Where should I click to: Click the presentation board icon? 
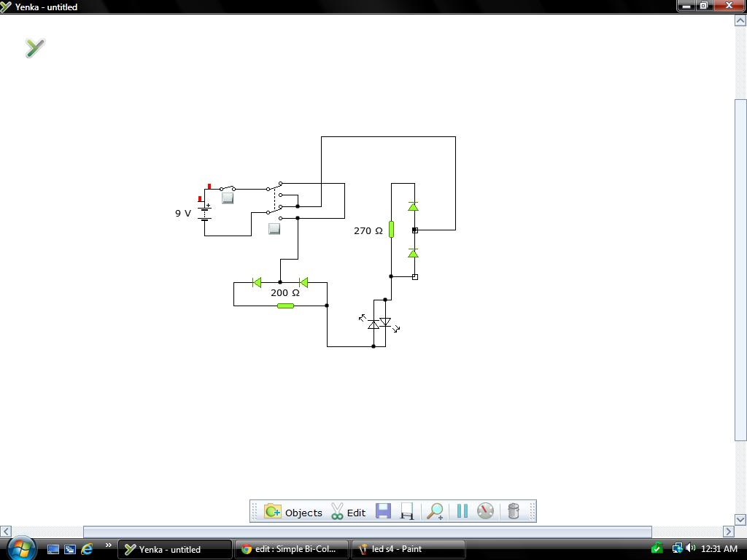407,511
